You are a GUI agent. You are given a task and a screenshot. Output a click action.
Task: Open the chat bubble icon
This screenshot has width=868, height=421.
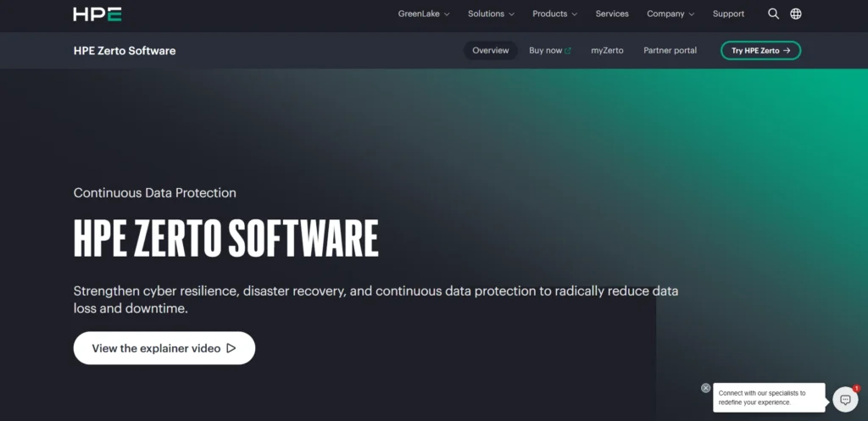tap(845, 399)
